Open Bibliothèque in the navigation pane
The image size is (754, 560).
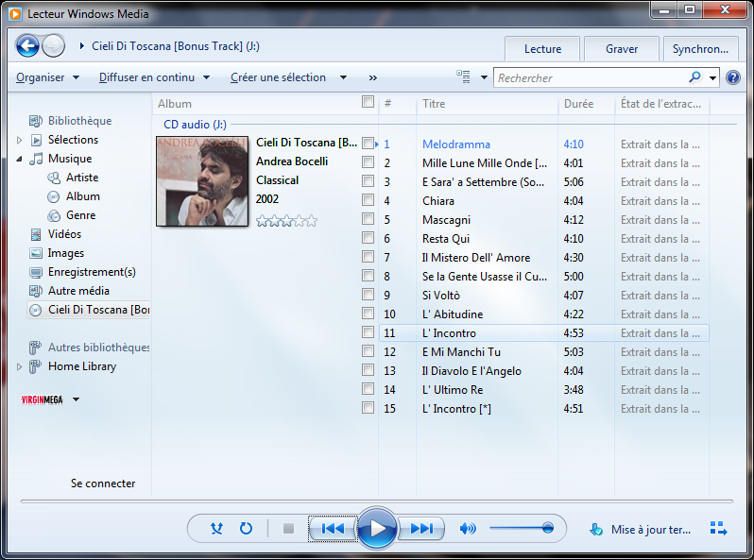[79, 121]
